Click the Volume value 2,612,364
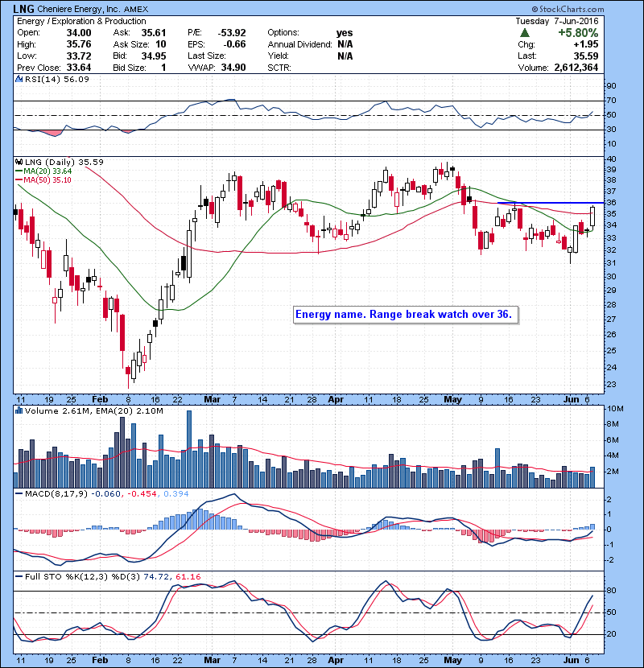This screenshot has height=668, width=644. tap(576, 68)
